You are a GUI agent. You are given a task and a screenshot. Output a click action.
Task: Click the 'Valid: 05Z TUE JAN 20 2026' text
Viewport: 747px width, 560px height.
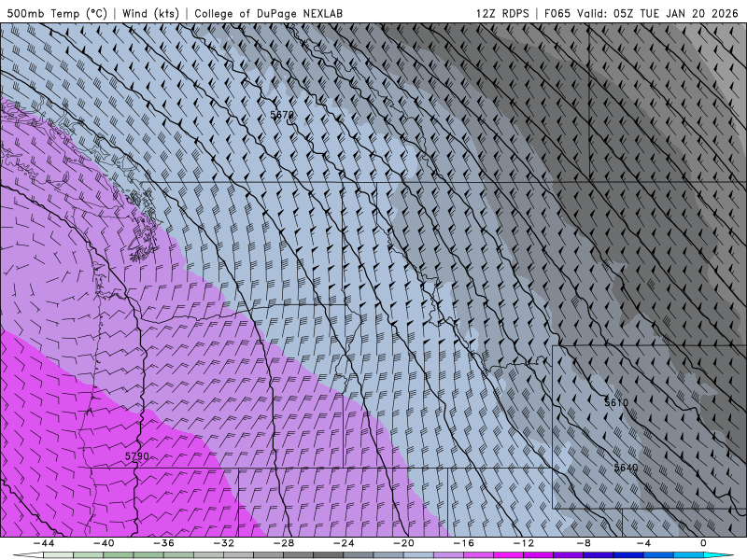(659, 13)
